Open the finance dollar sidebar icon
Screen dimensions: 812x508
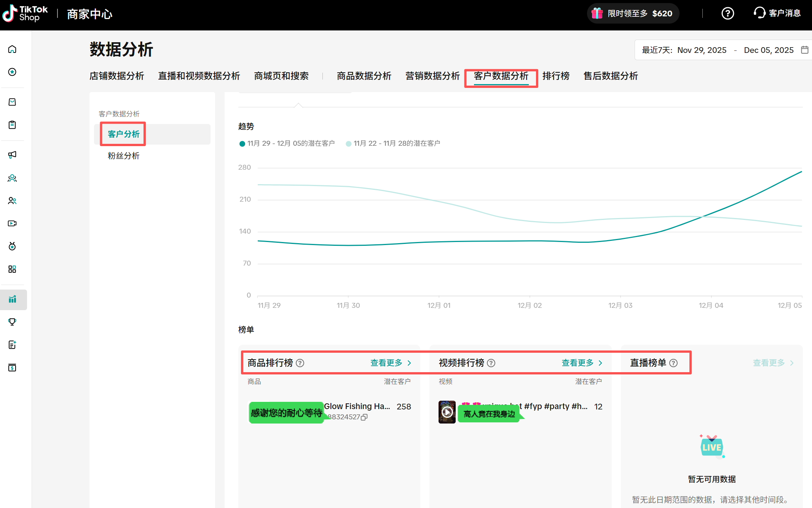click(x=12, y=368)
